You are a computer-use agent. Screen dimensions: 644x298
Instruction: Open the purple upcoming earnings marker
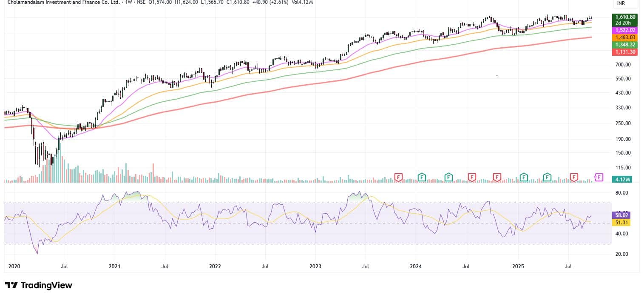[x=599, y=177]
